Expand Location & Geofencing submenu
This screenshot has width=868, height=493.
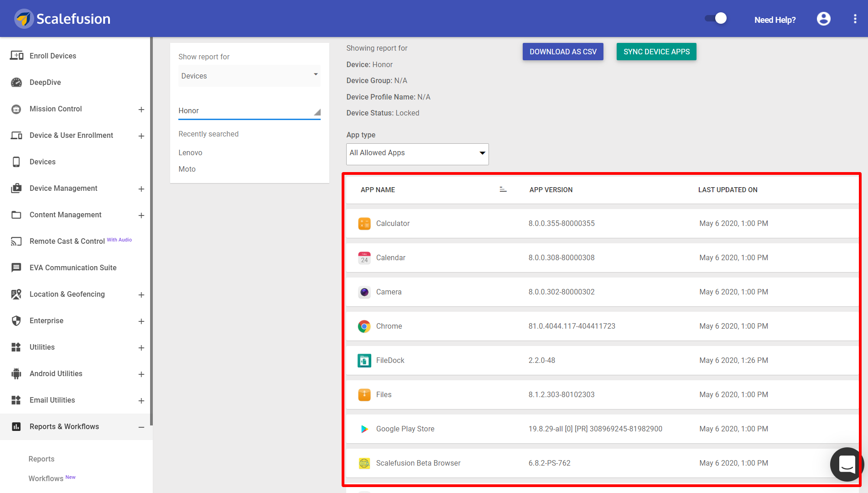(x=141, y=295)
